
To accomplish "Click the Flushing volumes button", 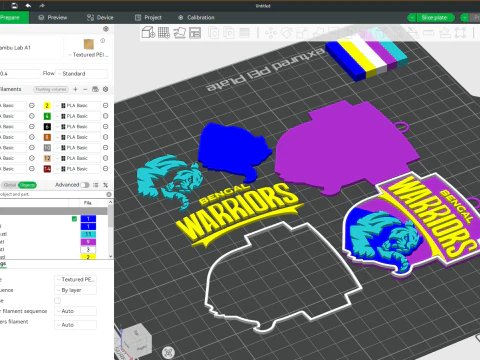I will point(51,89).
